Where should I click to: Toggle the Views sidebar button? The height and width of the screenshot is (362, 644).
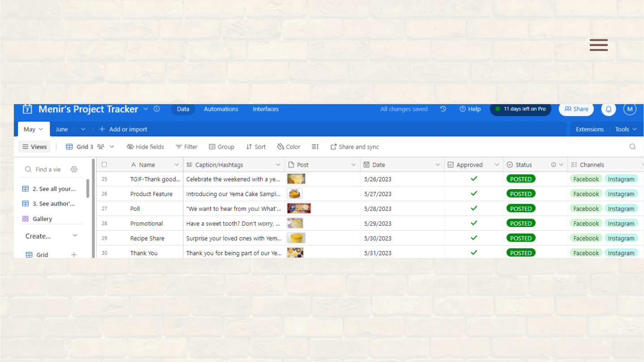[34, 147]
